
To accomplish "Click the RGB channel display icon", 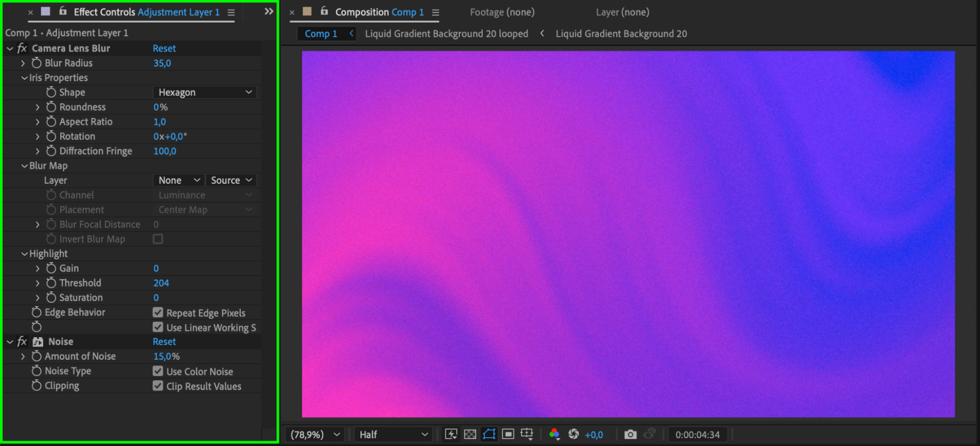I will coord(554,434).
